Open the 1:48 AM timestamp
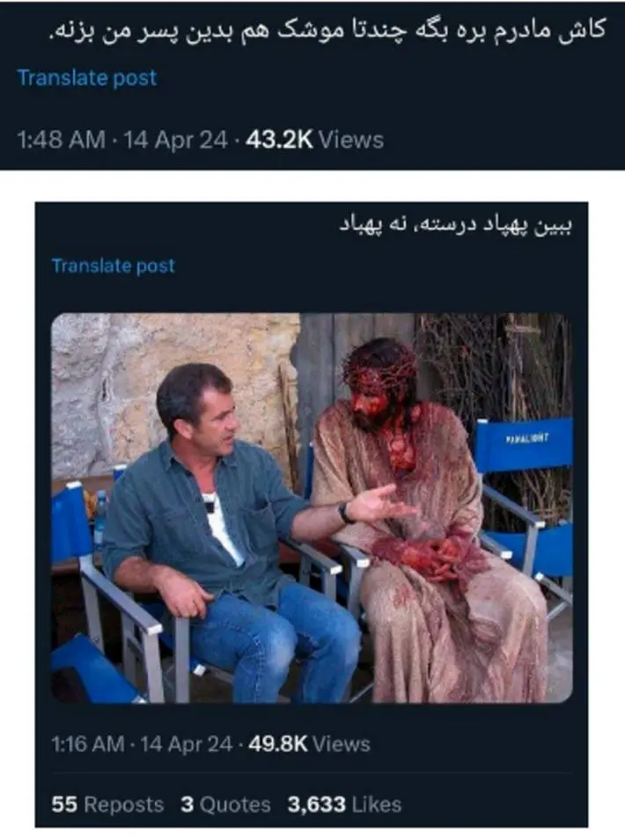 tap(61, 140)
